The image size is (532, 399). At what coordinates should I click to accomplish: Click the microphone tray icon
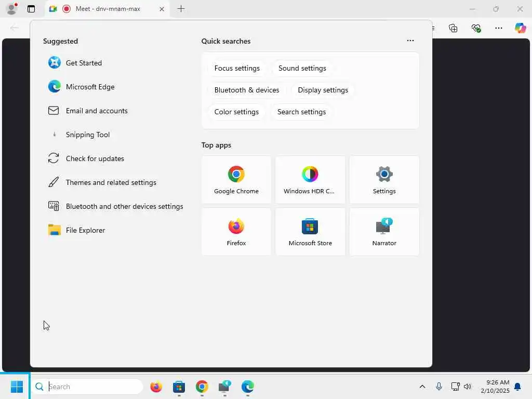[x=438, y=387]
